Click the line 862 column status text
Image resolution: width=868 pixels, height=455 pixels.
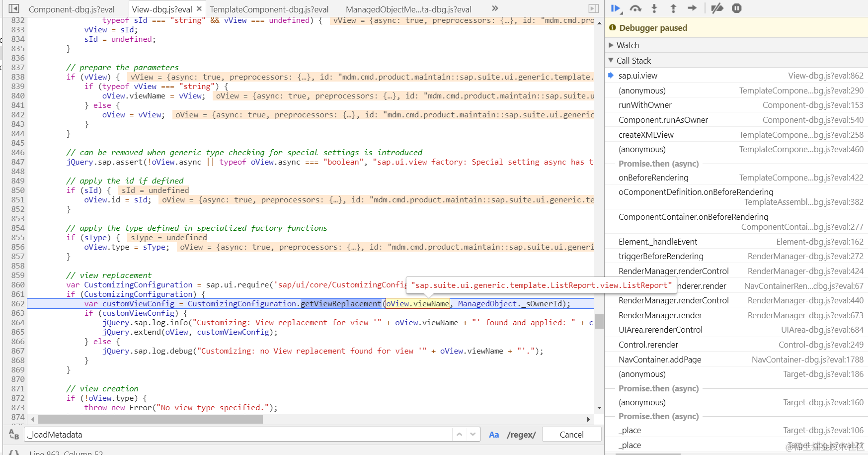tap(66, 453)
